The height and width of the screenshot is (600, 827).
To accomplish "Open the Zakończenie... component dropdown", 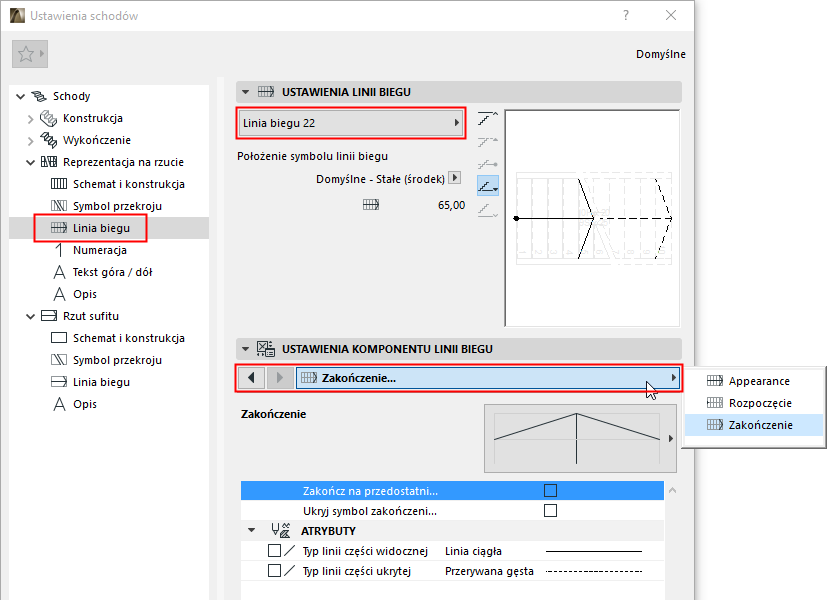I will [x=487, y=378].
